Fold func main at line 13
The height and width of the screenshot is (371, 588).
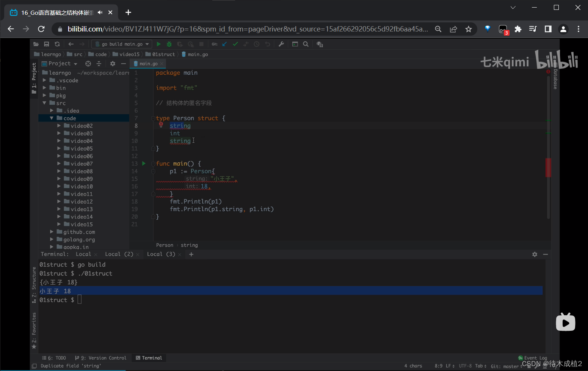153,164
